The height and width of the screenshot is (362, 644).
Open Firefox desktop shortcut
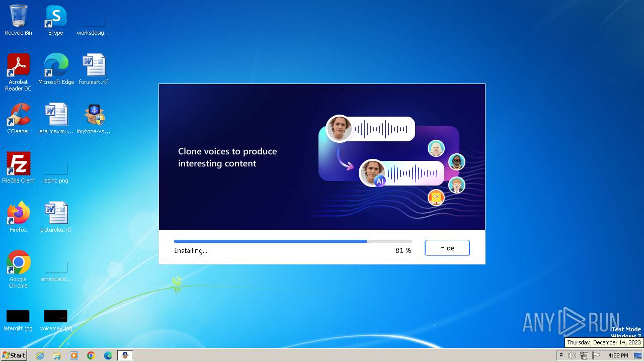pyautogui.click(x=18, y=217)
